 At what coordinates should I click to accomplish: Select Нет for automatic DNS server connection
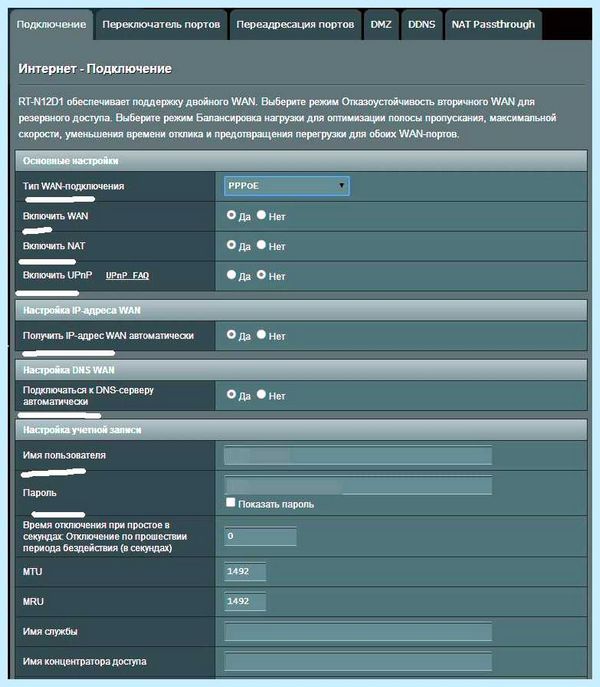point(261,394)
